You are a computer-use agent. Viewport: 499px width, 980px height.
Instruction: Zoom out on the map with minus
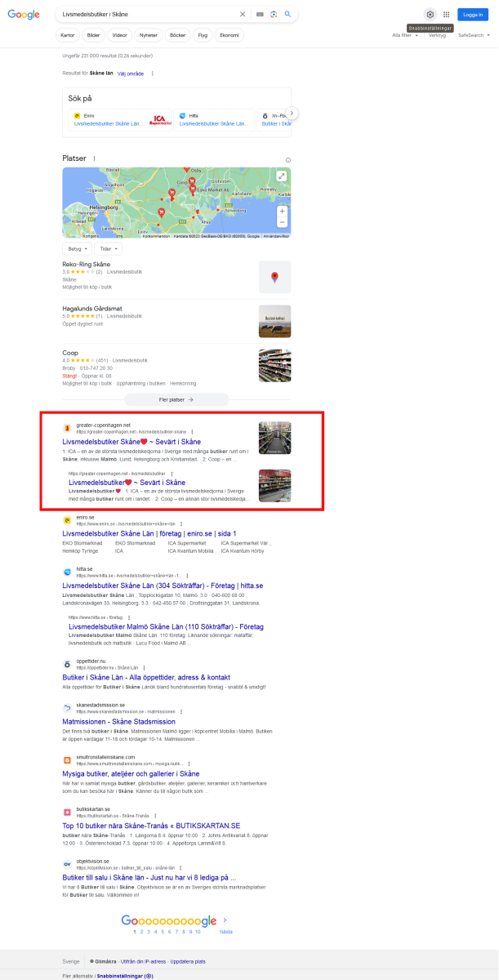tap(282, 221)
